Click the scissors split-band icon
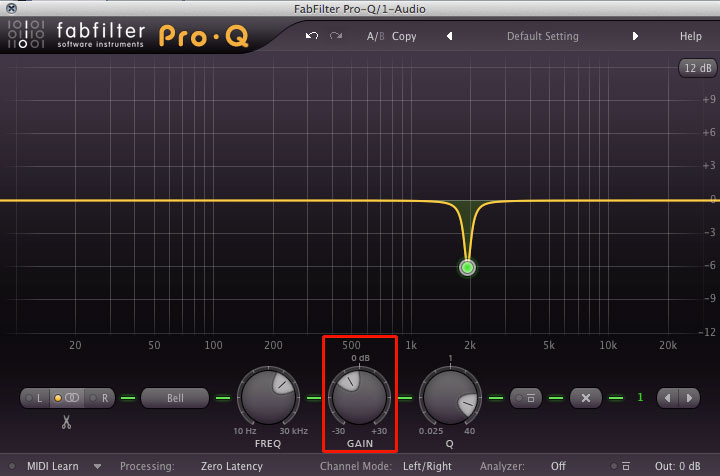 click(x=66, y=423)
